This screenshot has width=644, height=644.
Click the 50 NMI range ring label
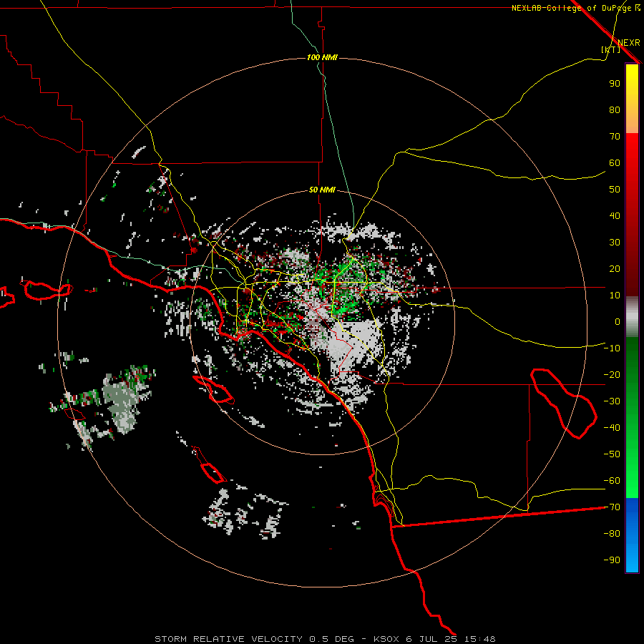322,190
